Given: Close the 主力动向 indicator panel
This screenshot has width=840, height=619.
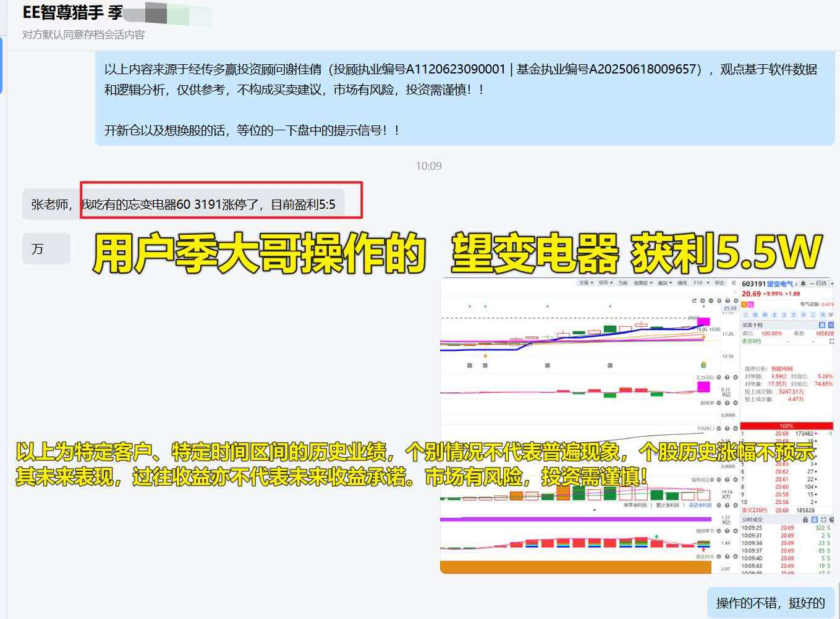Looking at the screenshot, I should (736, 377).
